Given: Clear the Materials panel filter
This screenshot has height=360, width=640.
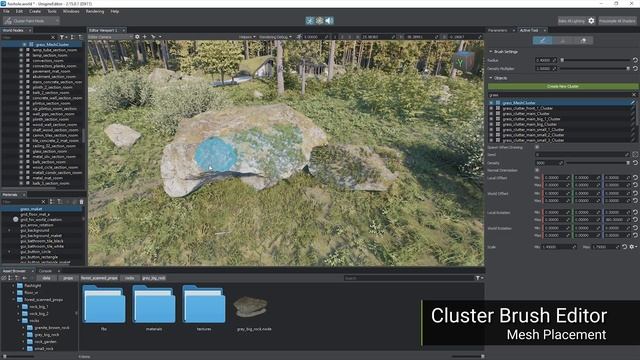Looking at the screenshot, I should pyautogui.click(x=43, y=202).
